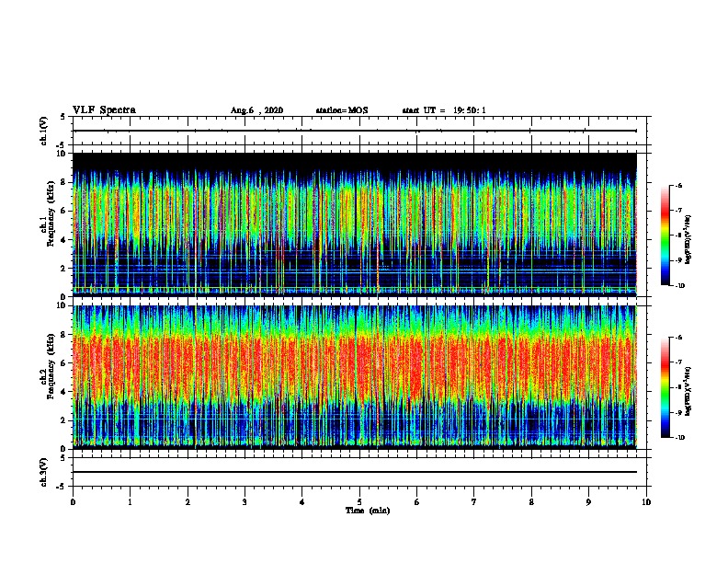Click the ch.1 spectrogram 8 kHz tick label
Screen dimensions: 728x563
coord(64,182)
